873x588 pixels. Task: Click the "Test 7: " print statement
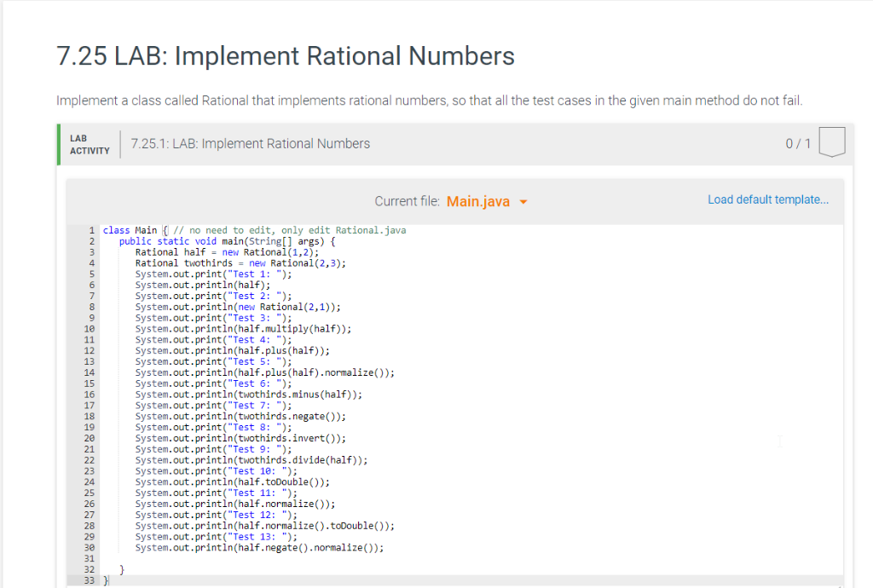click(213, 406)
